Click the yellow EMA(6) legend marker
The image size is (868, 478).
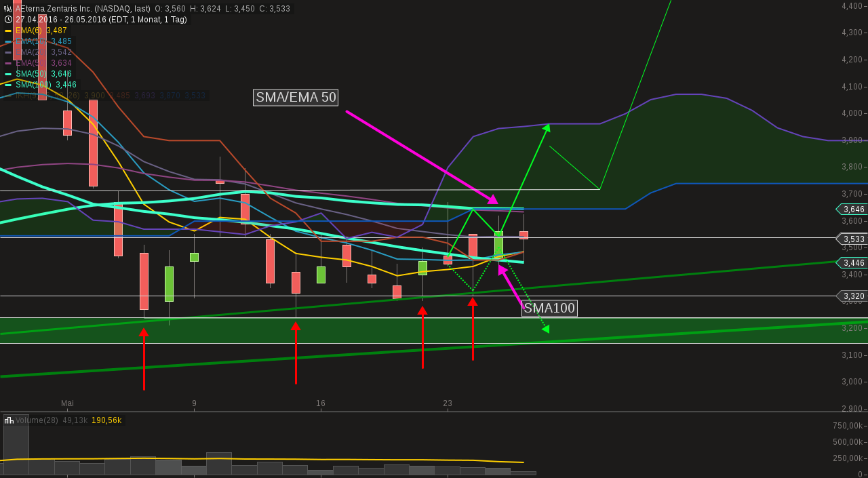click(x=8, y=31)
